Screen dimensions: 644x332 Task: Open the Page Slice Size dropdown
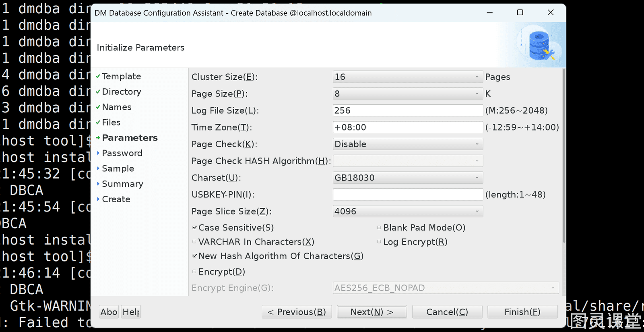[408, 211]
